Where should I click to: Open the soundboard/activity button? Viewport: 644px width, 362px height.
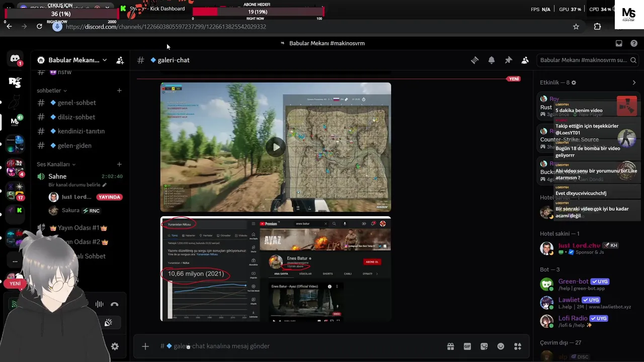[108, 323]
